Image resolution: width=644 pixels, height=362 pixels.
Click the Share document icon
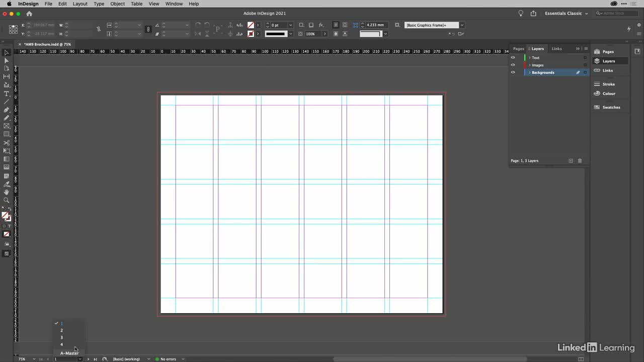[533, 14]
